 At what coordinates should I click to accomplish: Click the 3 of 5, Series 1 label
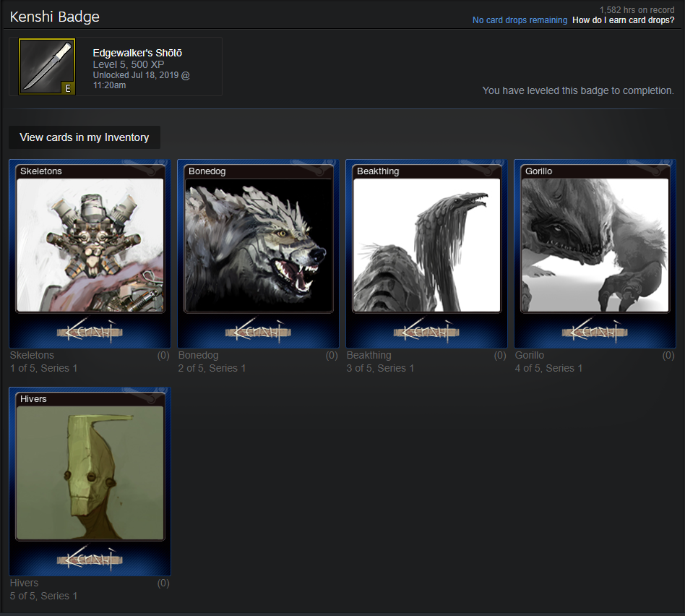pos(380,368)
